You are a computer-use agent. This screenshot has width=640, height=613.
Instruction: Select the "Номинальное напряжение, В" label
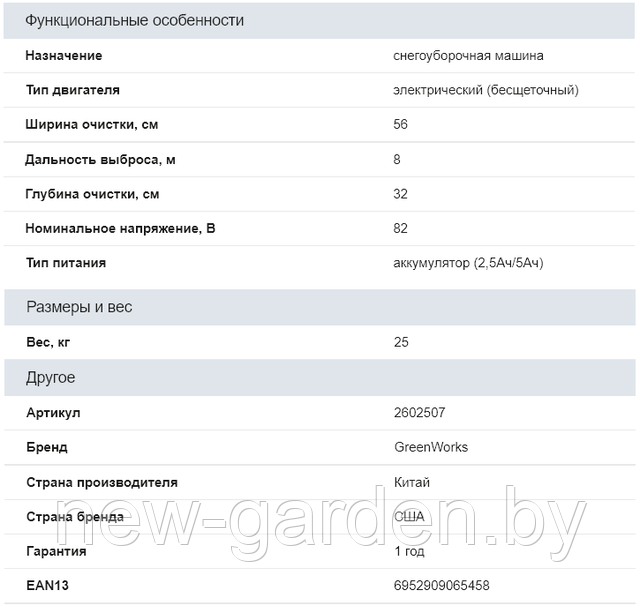(121, 228)
